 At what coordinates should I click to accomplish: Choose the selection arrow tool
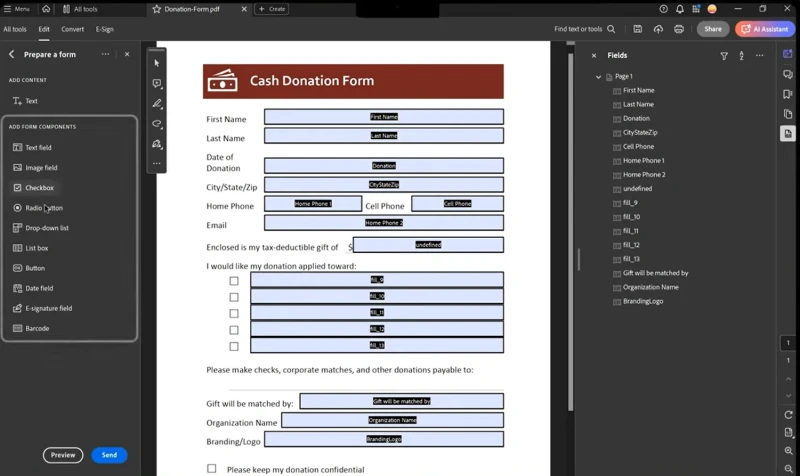coord(157,63)
